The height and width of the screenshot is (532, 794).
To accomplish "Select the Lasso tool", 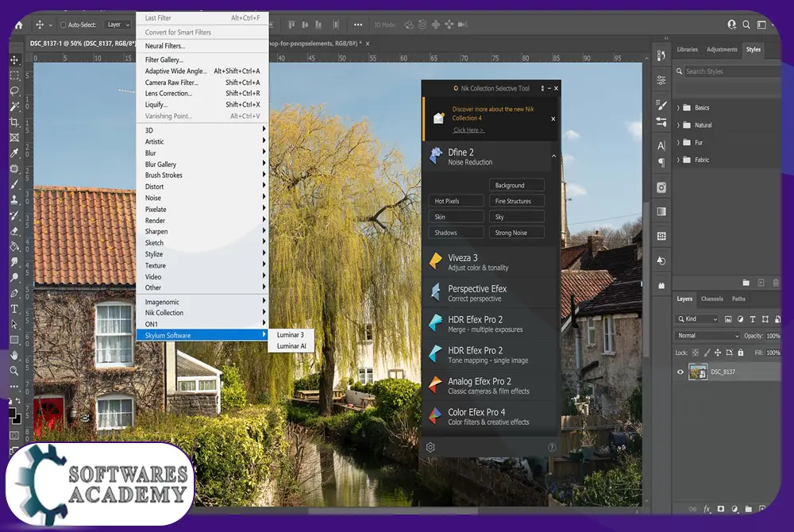I will 14,91.
